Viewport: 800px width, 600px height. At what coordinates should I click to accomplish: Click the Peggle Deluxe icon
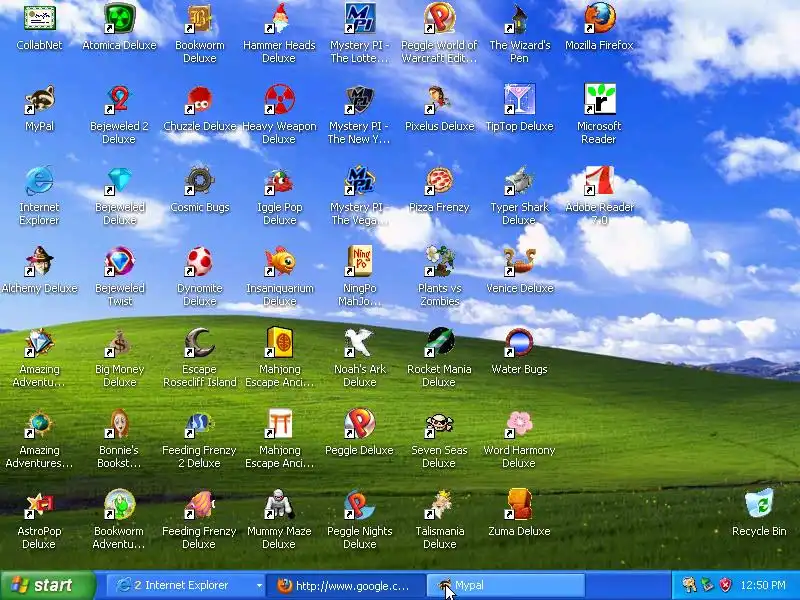(360, 424)
